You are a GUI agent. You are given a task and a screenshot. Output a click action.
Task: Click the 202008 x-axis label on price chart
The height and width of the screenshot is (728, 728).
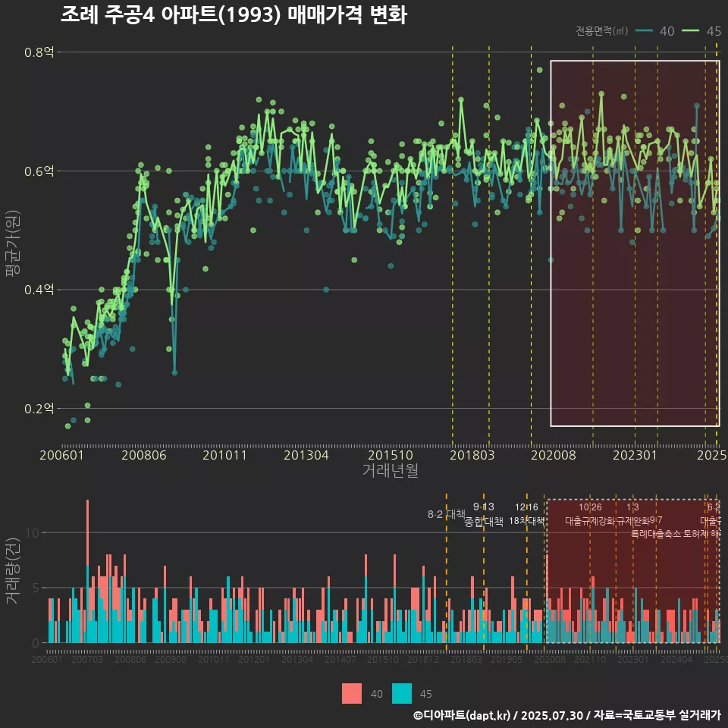554,455
